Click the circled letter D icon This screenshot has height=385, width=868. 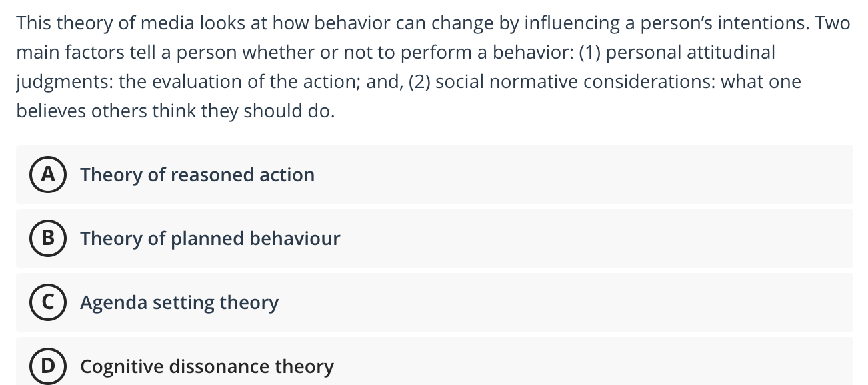[47, 366]
